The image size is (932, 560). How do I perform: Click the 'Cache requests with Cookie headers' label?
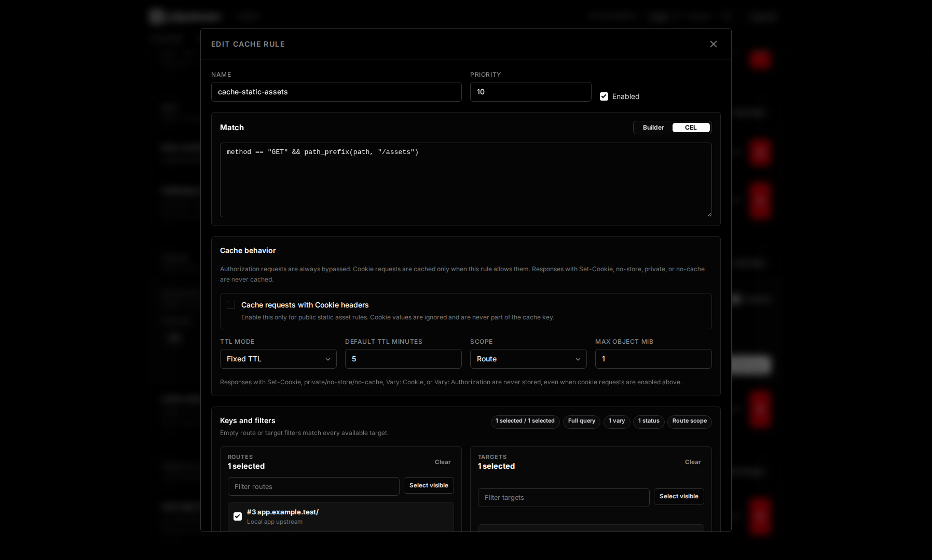point(305,305)
